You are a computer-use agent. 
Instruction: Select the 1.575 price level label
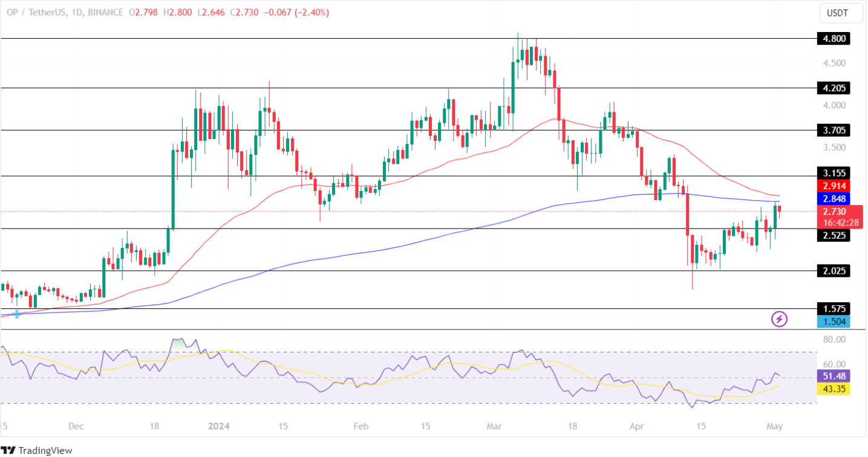833,309
